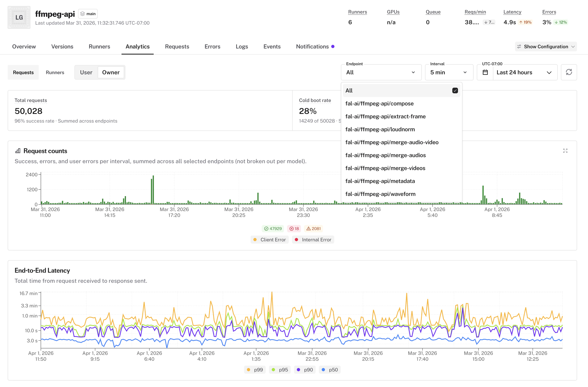
Task: Click the LG app avatar logo
Action: coord(19,17)
